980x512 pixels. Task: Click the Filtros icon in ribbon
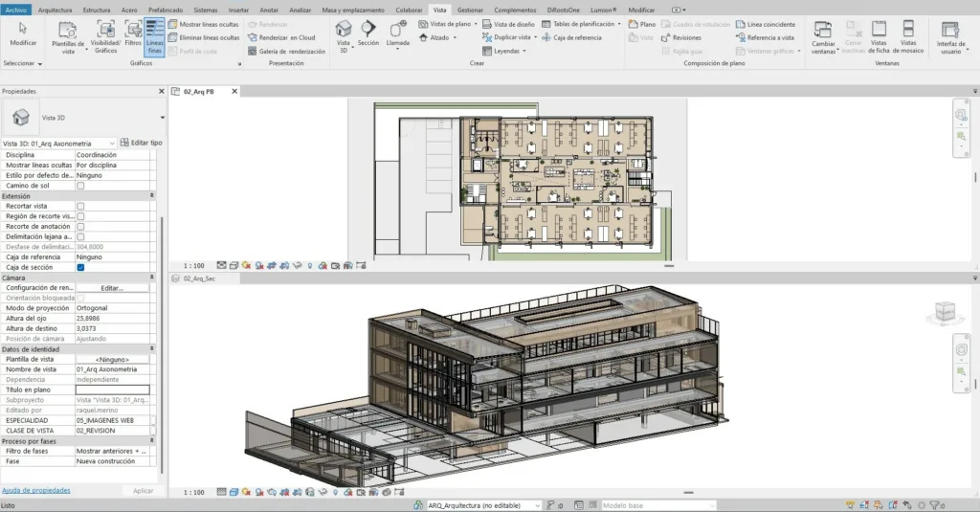[x=133, y=32]
